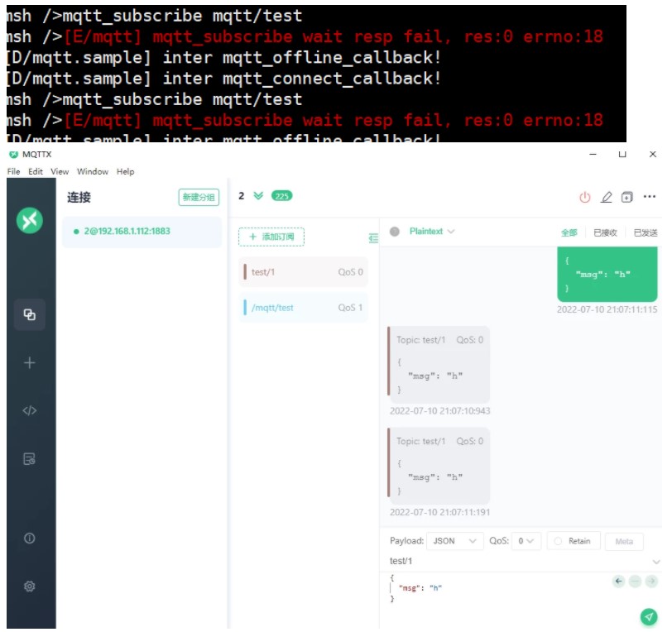Click the test/1 topic input field

[x=519, y=562]
